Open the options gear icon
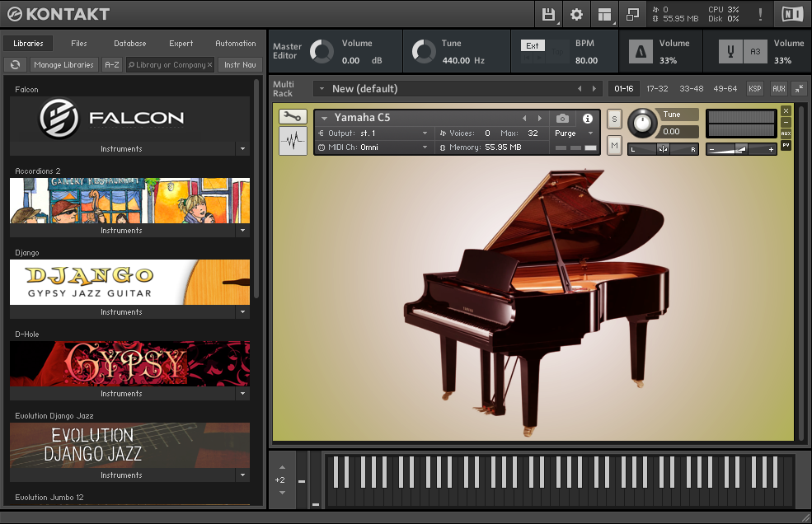Image resolution: width=812 pixels, height=524 pixels. point(576,15)
